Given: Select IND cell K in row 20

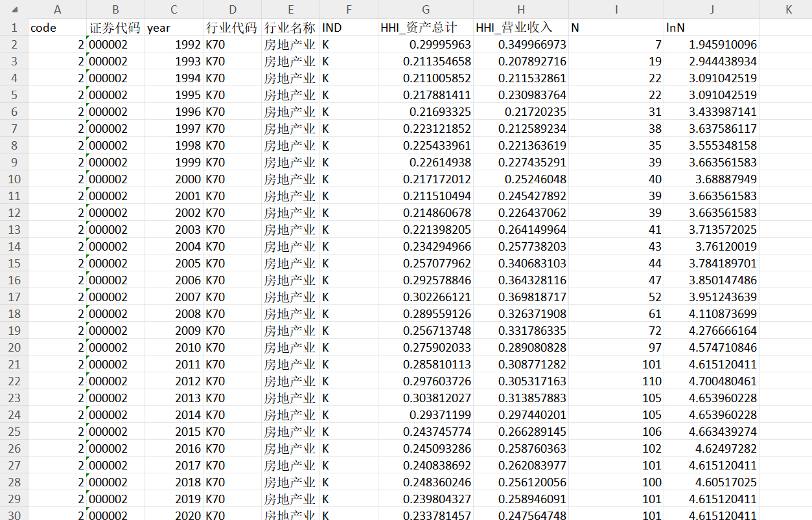Looking at the screenshot, I should [x=349, y=348].
